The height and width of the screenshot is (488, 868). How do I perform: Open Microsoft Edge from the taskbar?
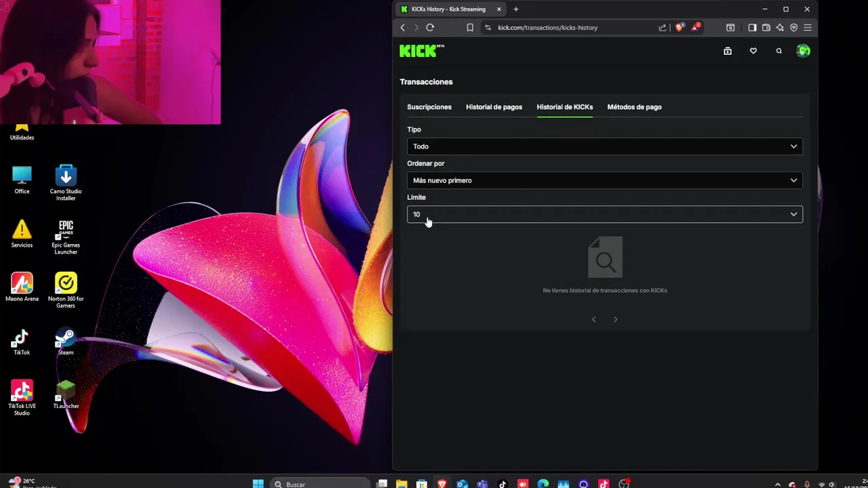(x=543, y=484)
